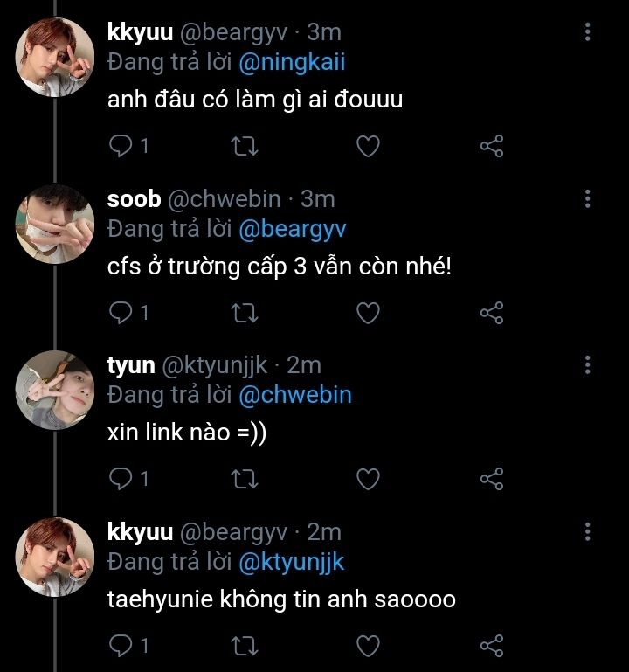Open reply box on soob's cfs tweet
The height and width of the screenshot is (672, 629).
(120, 312)
